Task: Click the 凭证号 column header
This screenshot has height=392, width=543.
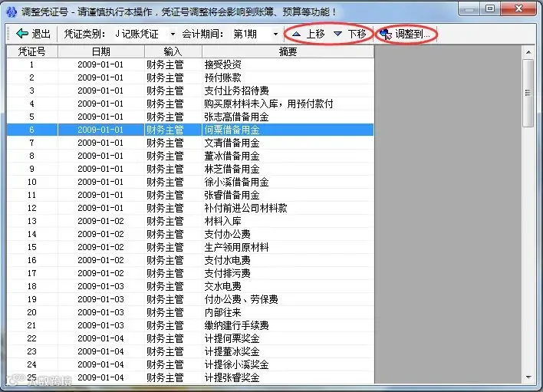Action: click(32, 51)
